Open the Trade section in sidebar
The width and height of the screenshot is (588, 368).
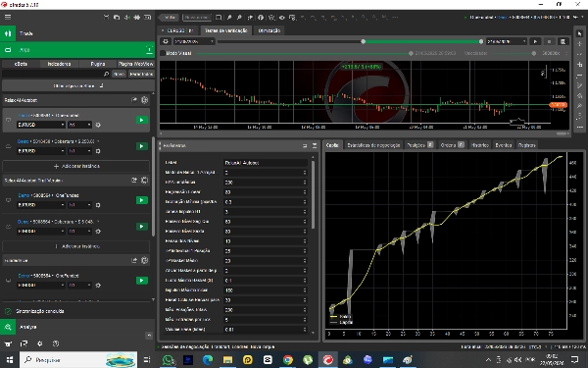(x=77, y=33)
